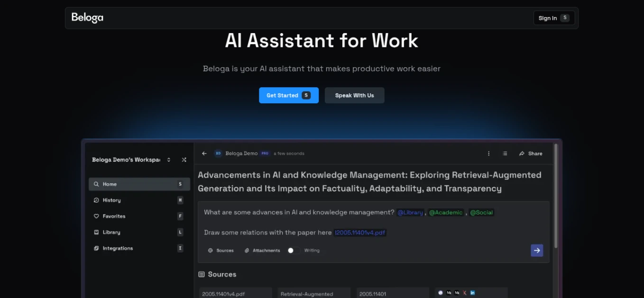644x298 pixels.
Task: Click the Attachments paperclip option
Action: point(262,251)
